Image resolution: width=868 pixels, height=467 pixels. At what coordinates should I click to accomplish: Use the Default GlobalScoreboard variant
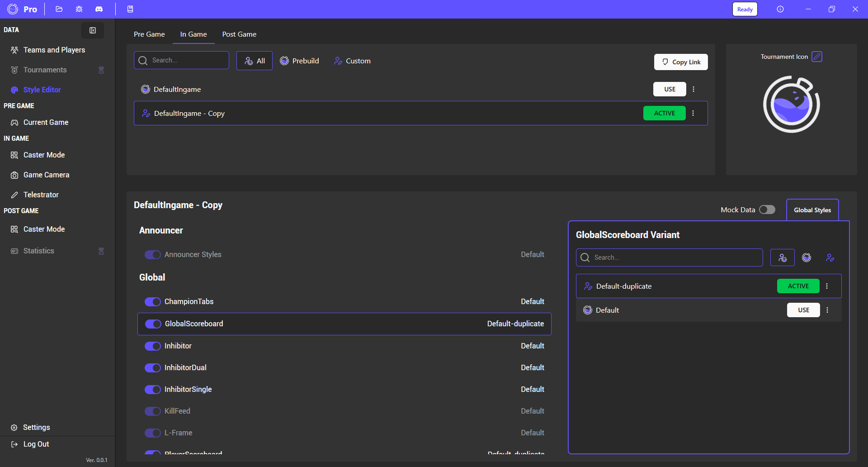coord(803,310)
